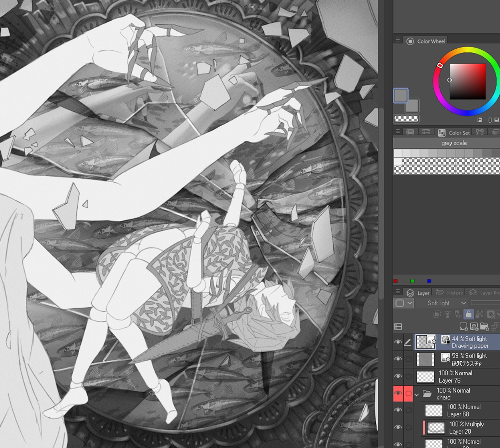Click Lock Transparent Pixels icon
500x448 pixels.
(479, 314)
